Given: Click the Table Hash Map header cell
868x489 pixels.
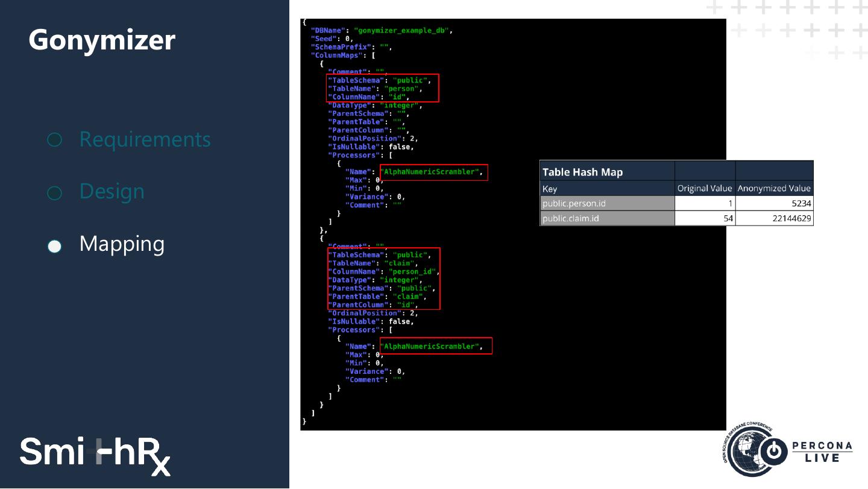Looking at the screenshot, I should pyautogui.click(x=607, y=171).
